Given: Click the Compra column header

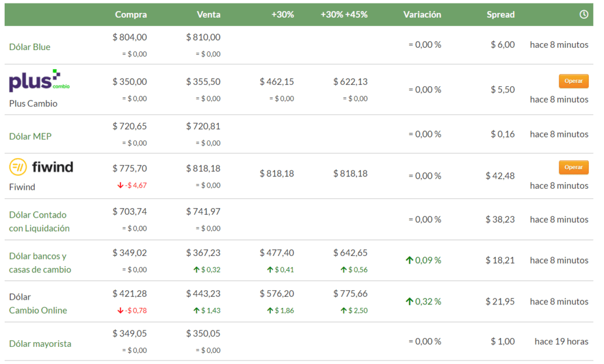Looking at the screenshot, I should click(131, 15).
